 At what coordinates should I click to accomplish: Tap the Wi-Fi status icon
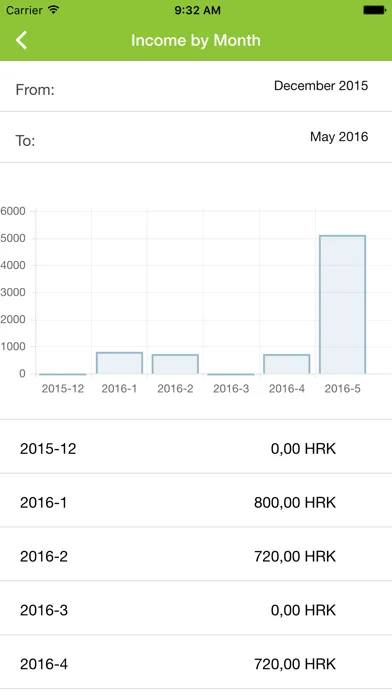pos(54,10)
